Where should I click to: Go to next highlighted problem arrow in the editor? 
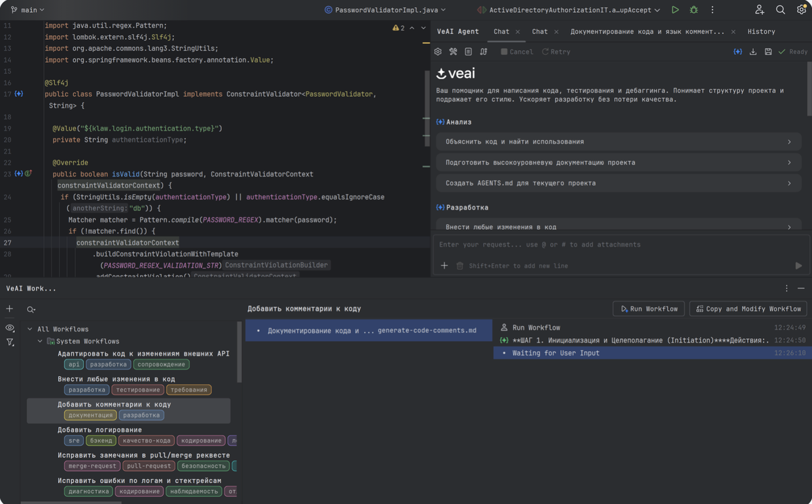424,28
